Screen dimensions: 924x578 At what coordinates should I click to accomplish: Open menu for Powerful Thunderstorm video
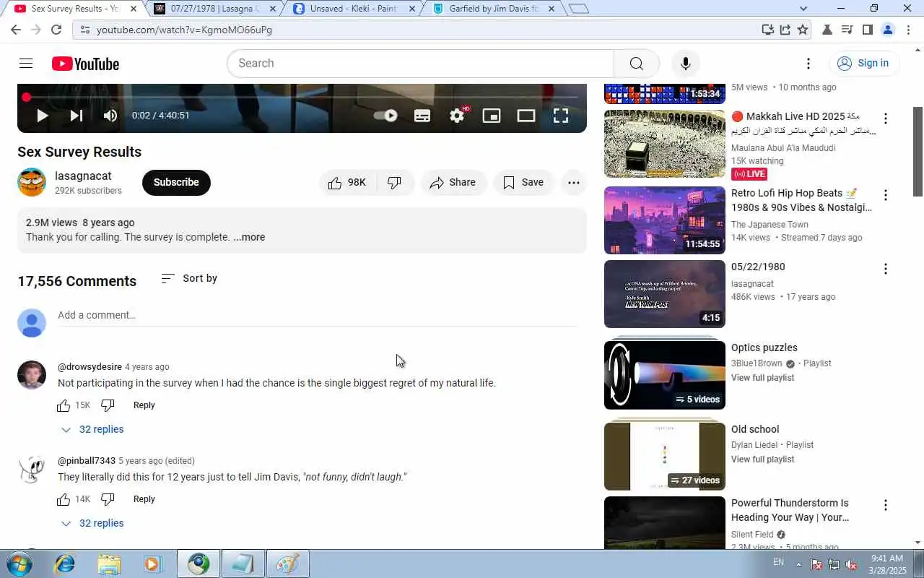pyautogui.click(x=886, y=505)
